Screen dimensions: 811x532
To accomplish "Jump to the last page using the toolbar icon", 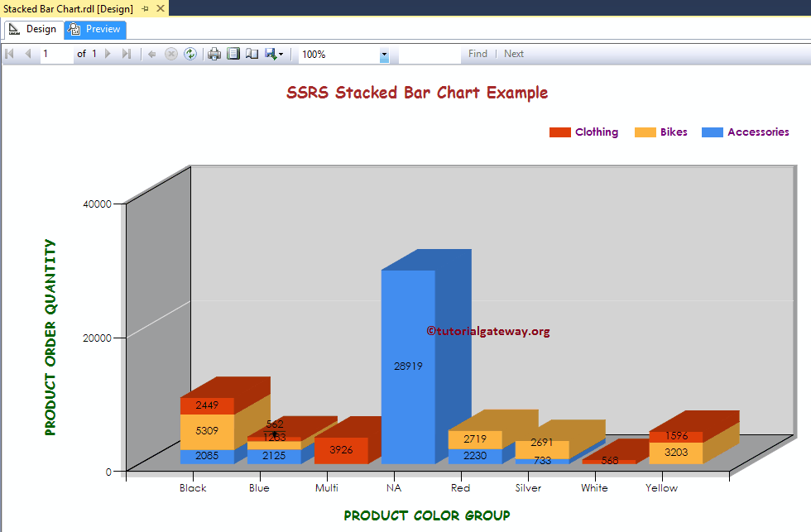I will pos(126,54).
